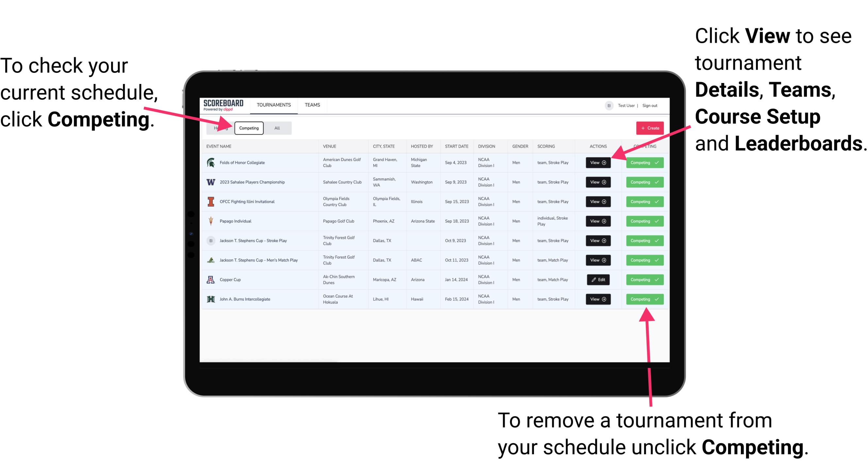The height and width of the screenshot is (467, 868).
Task: Click Sign out link
Action: click(651, 105)
